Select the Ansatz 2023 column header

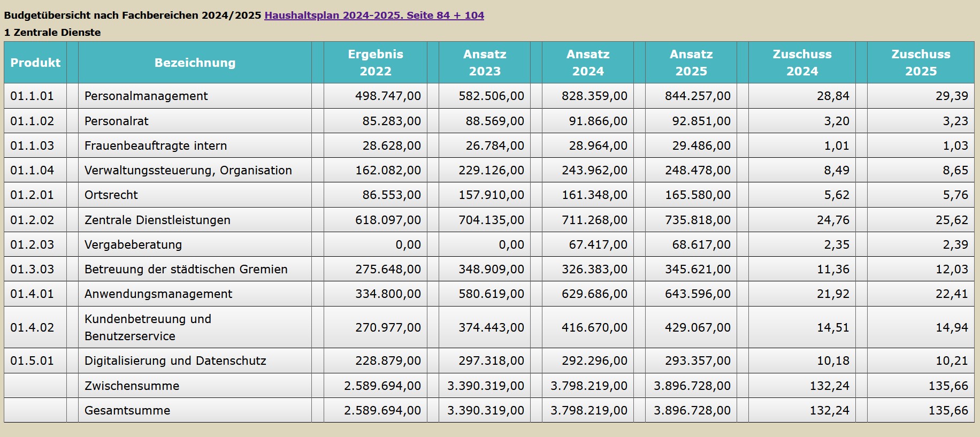(485, 63)
